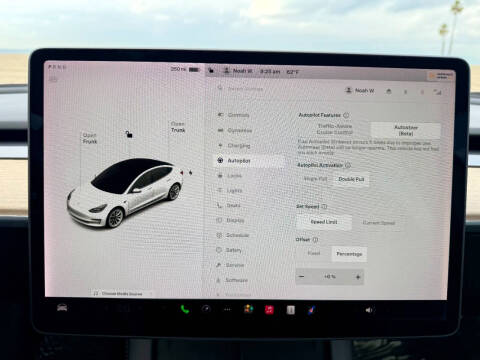Tap the lock icon in the status bar
Image resolution: width=480 pixels, height=360 pixels.
211,70
